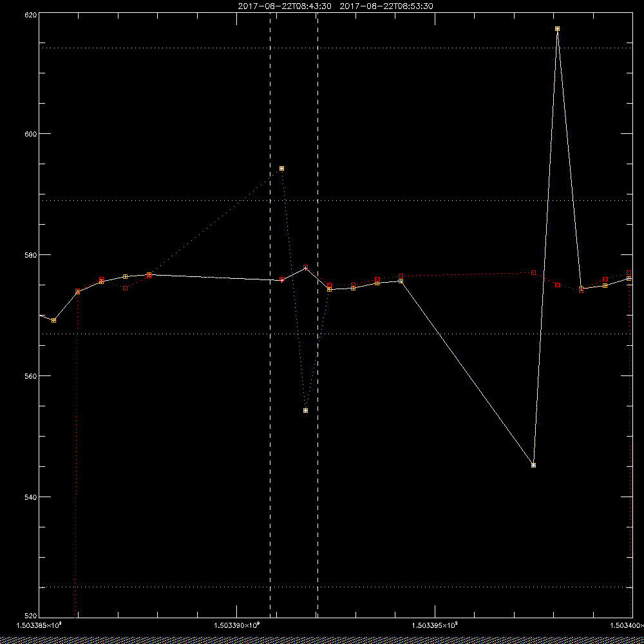Pick the lowest solid-line data point near 545
The height and width of the screenshot is (644, 644).
pos(533,466)
